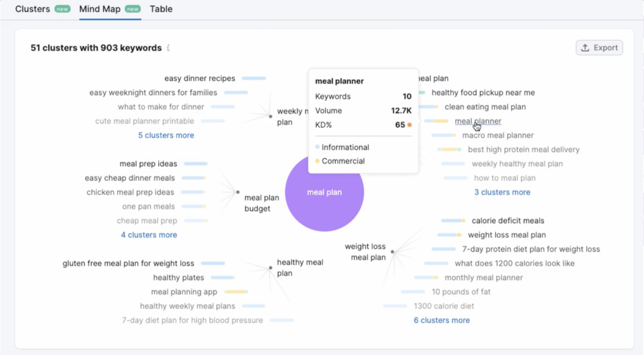Show "6 clusters more" for weight loss

click(442, 320)
